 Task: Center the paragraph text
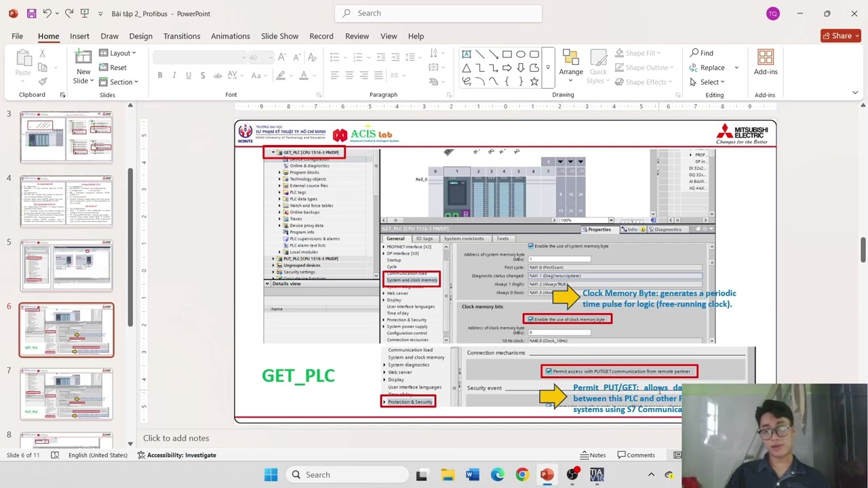[x=349, y=75]
